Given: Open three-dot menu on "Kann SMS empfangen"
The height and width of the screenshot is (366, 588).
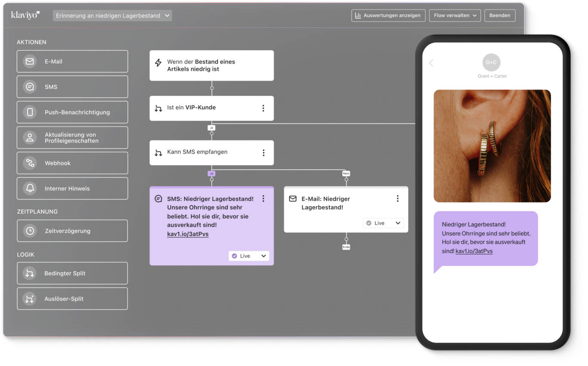Looking at the screenshot, I should coord(263,153).
